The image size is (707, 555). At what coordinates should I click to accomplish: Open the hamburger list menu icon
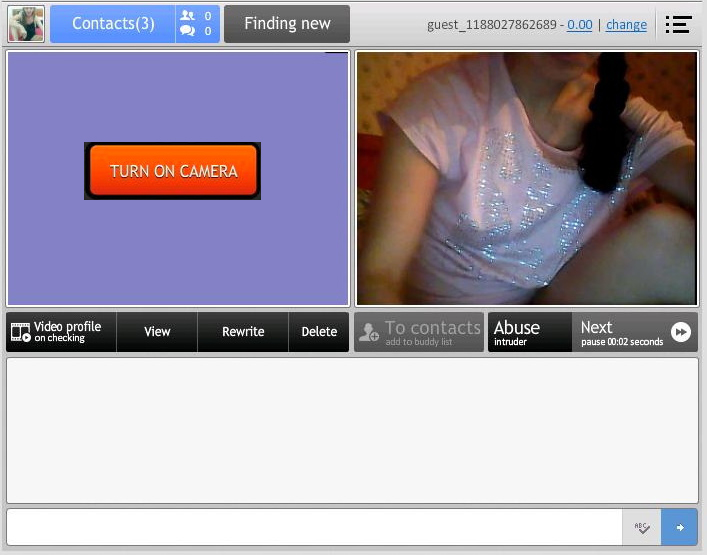coord(678,24)
